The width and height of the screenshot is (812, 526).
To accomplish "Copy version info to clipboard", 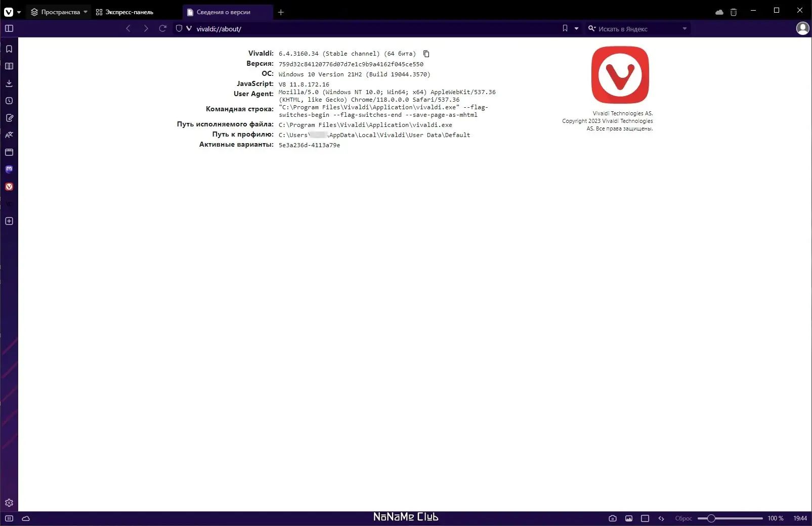I will pos(426,54).
